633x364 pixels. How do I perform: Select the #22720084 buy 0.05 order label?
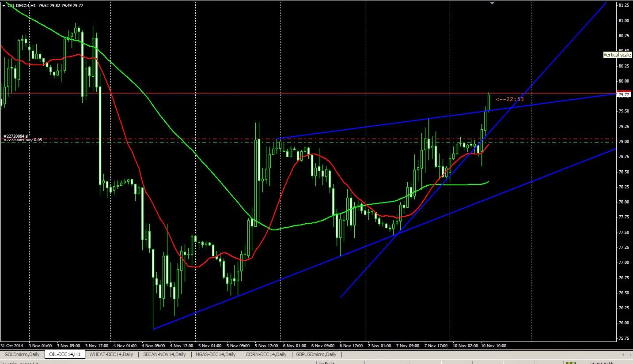(23, 140)
